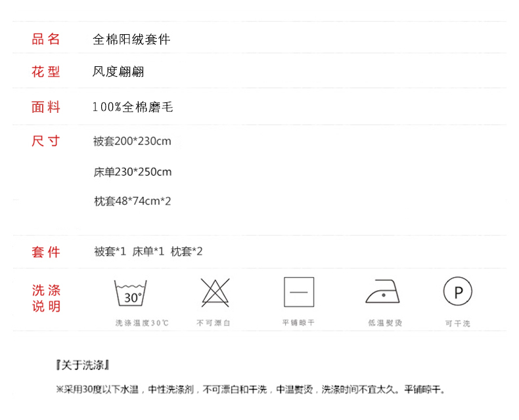Click the 被套*1 床单*1 枕套*2 set contents
This screenshot has width=519, height=420.
(x=148, y=251)
